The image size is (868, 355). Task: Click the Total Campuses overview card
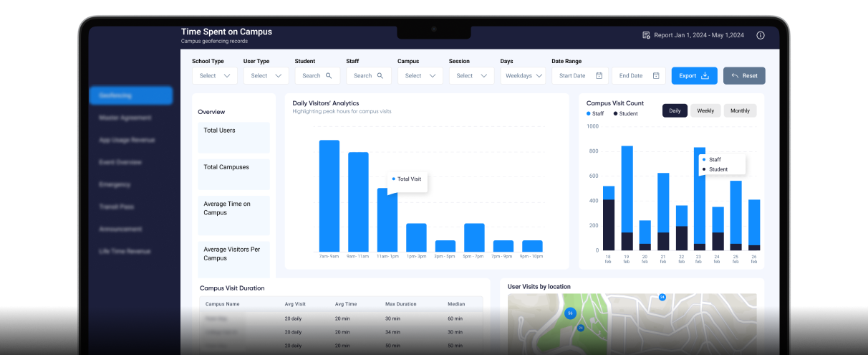click(x=234, y=174)
